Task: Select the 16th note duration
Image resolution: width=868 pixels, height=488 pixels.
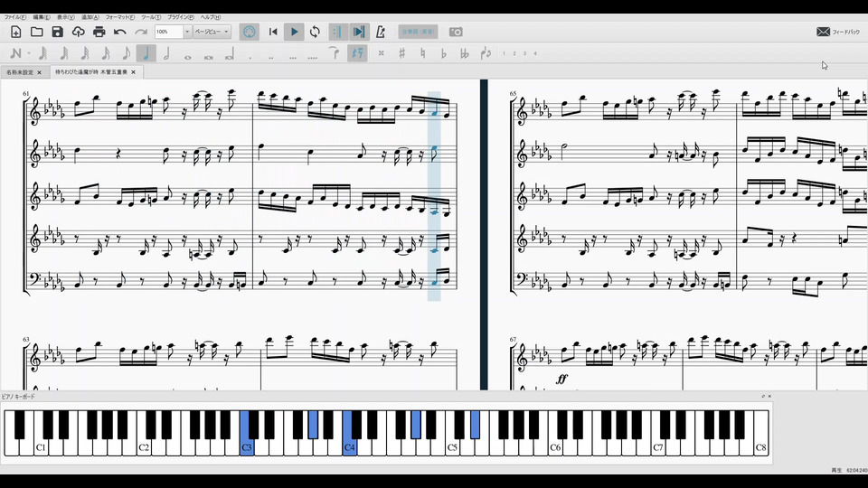Action: [x=105, y=53]
